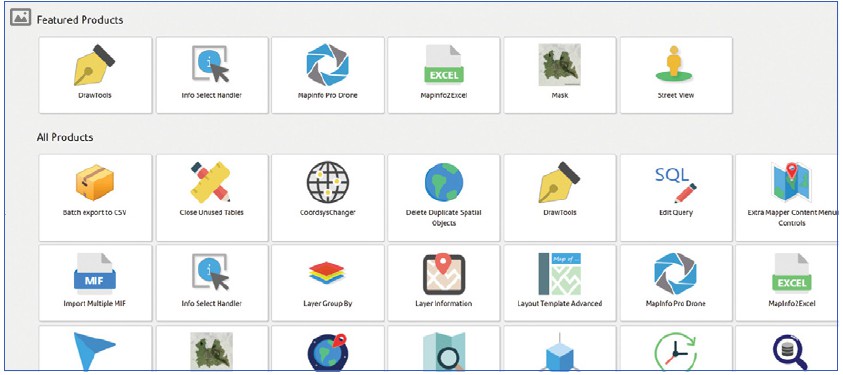Open DrawTools in Featured Products
This screenshot has width=843, height=375.
(x=95, y=75)
